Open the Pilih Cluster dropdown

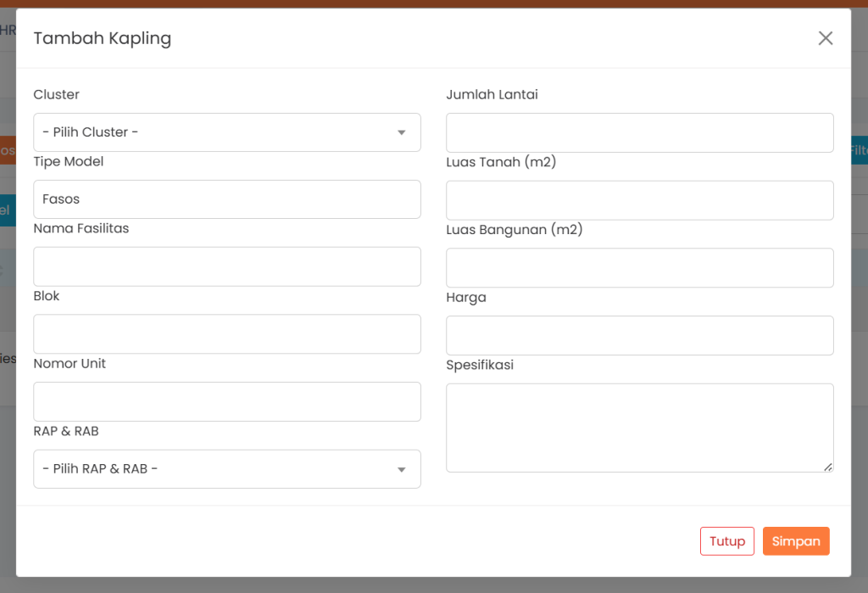(x=226, y=132)
